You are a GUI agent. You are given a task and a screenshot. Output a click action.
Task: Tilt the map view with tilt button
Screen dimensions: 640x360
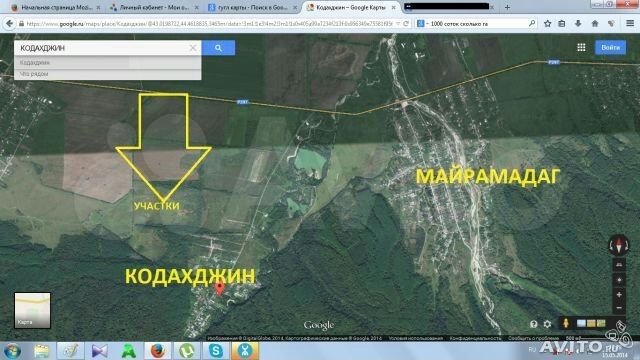tap(619, 265)
